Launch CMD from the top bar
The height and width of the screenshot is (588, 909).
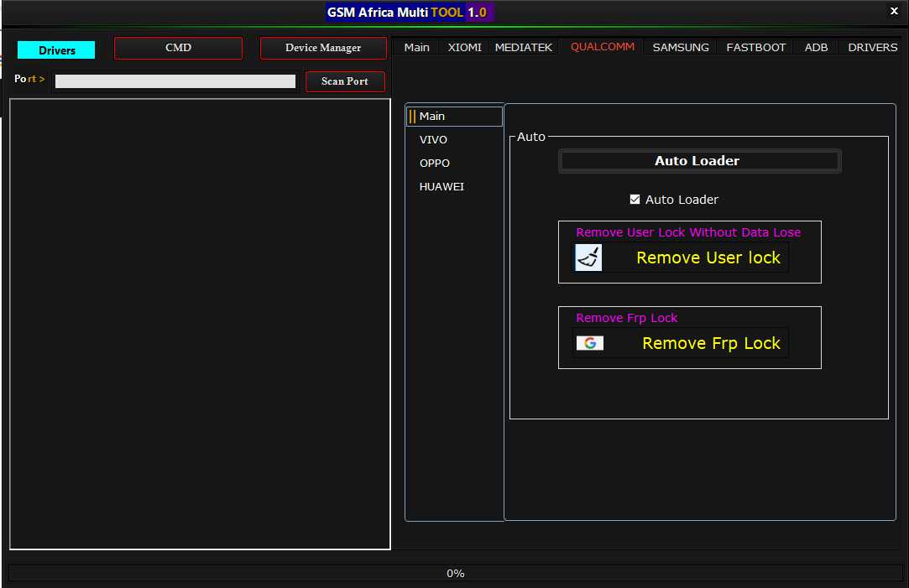[178, 48]
